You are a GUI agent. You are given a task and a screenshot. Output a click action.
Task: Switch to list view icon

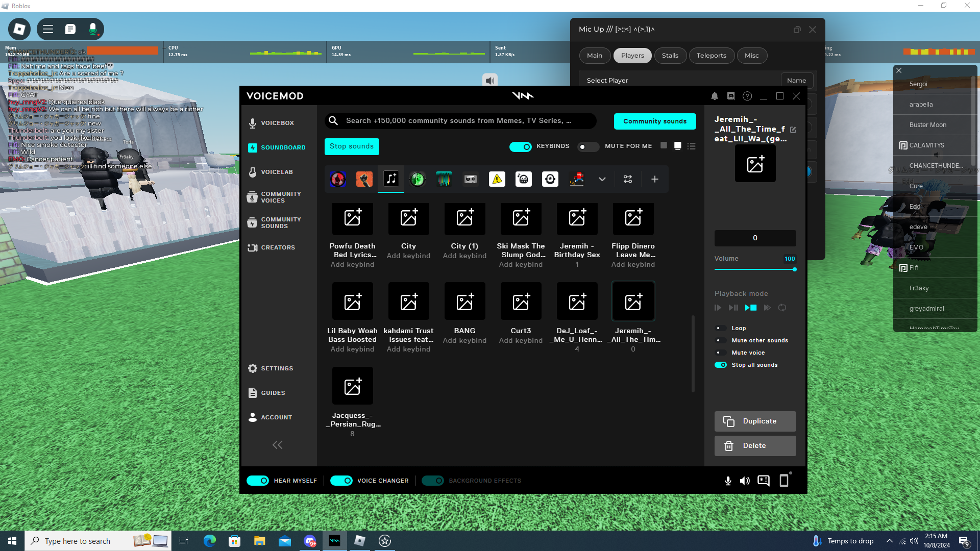coord(692,146)
